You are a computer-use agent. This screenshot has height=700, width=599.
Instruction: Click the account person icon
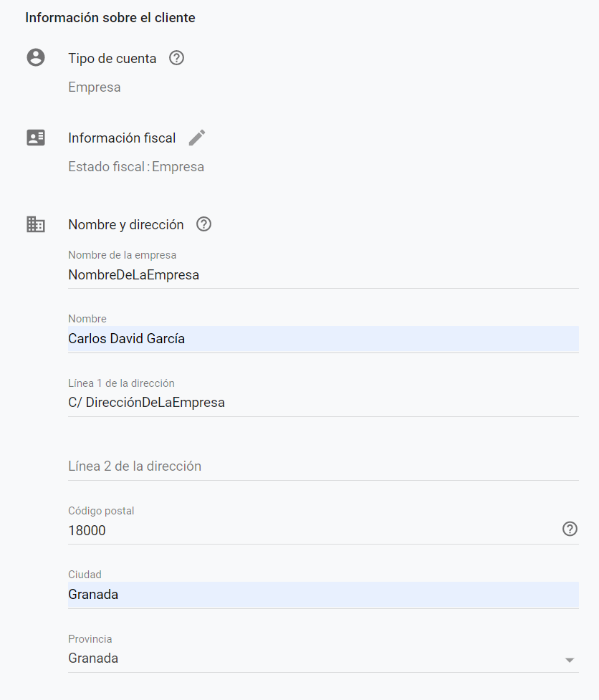click(36, 57)
